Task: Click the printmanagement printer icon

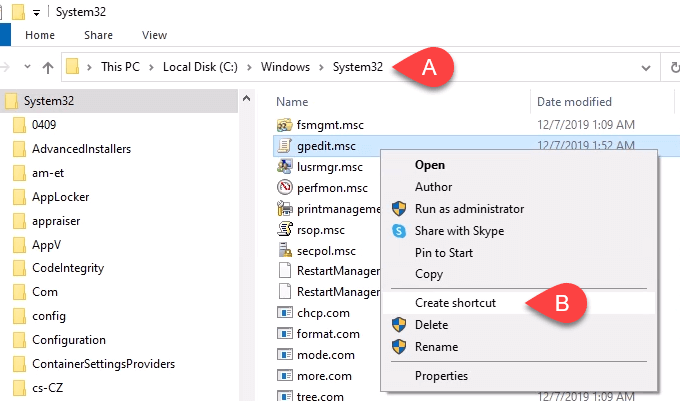Action: pos(284,209)
